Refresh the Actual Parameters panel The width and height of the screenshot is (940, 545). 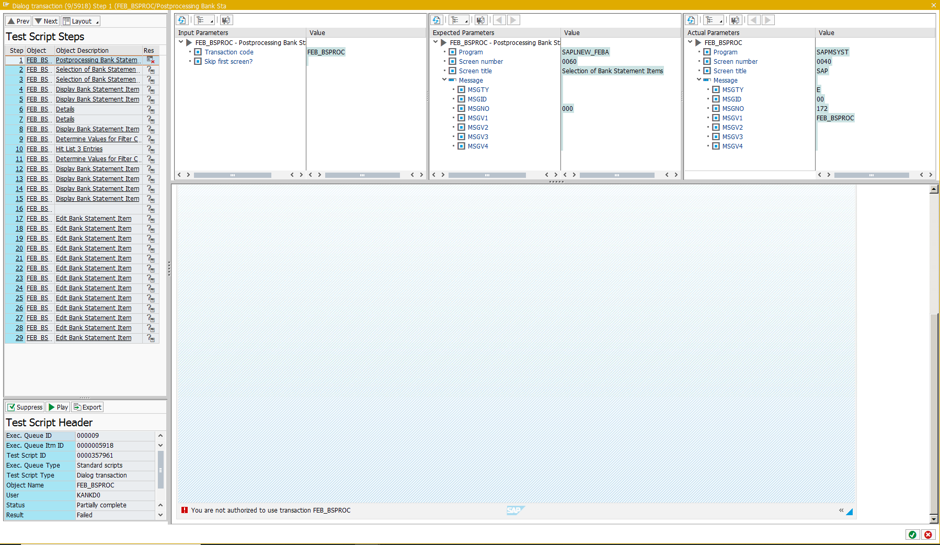691,20
